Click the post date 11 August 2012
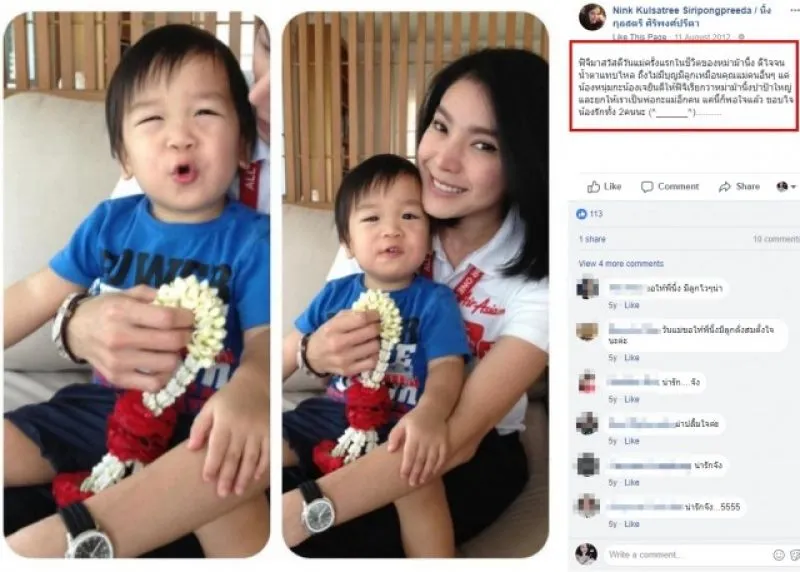 point(702,37)
